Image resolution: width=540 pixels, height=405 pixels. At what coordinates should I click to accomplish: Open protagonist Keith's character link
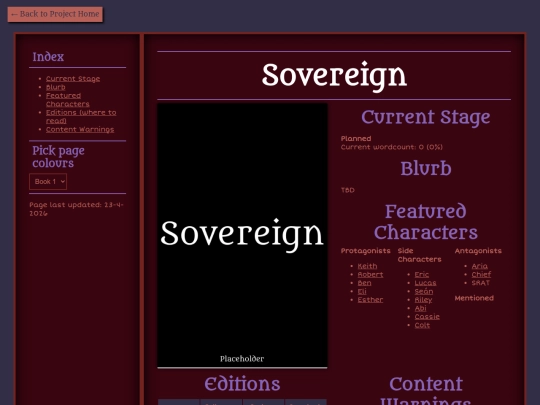tap(367, 266)
